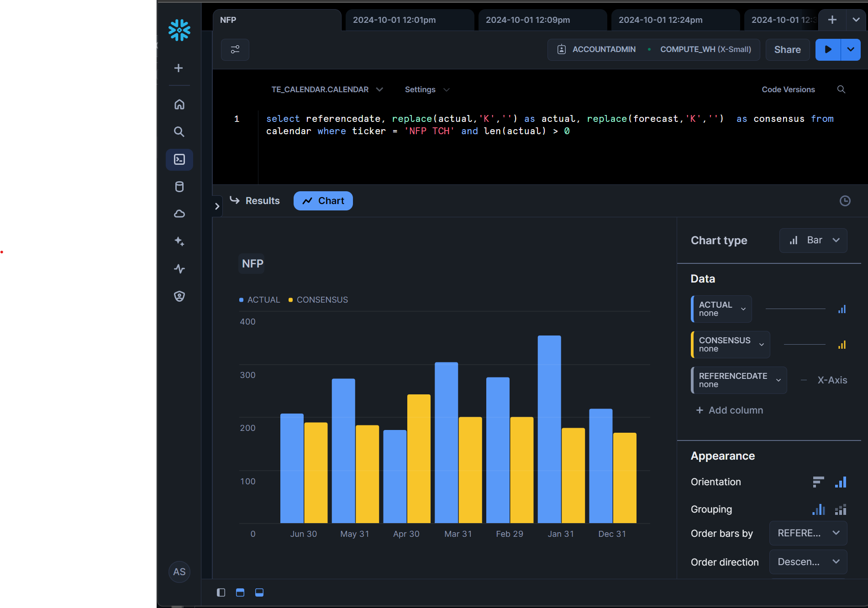Click Code Versions link
This screenshot has width=868, height=608.
[788, 89]
